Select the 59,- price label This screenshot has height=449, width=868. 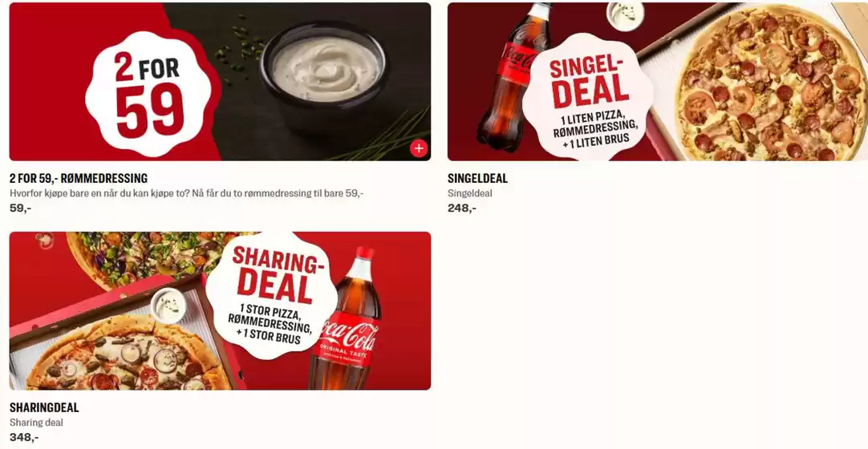21,208
